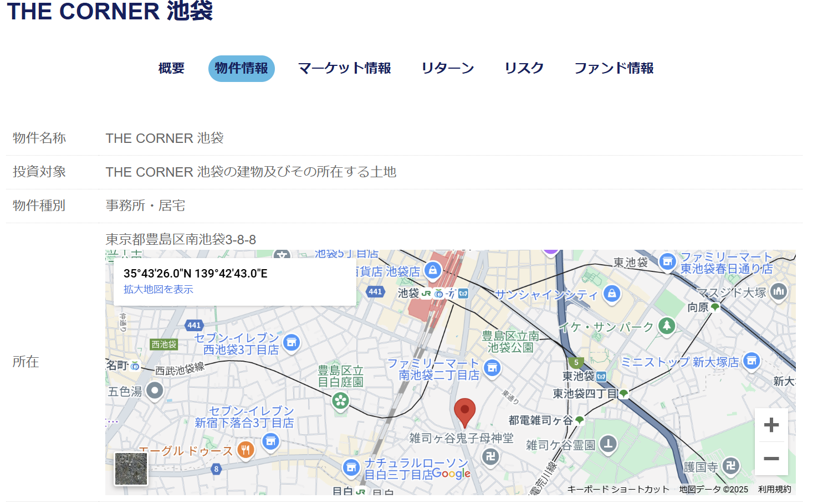Viewport: 828px width, 504px height.
Task: Click route 8 shield on map
Action: [216, 469]
